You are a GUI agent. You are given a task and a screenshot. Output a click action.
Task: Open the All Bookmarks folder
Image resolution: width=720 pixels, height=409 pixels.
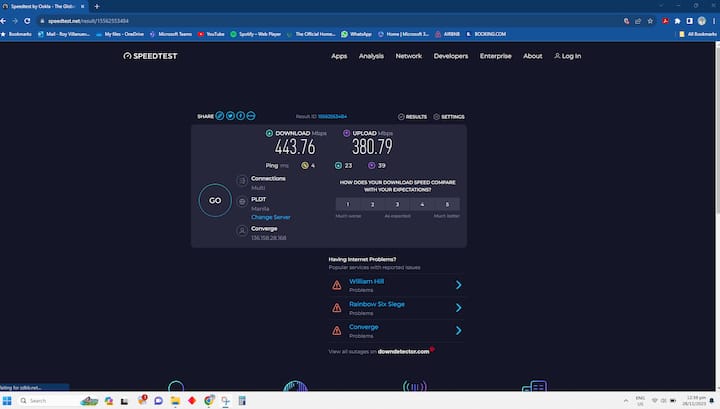(698, 34)
